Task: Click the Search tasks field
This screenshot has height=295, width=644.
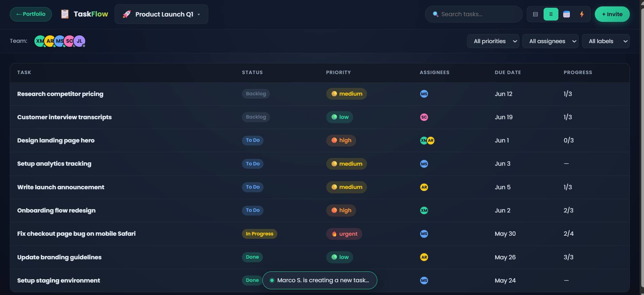Action: [473, 14]
